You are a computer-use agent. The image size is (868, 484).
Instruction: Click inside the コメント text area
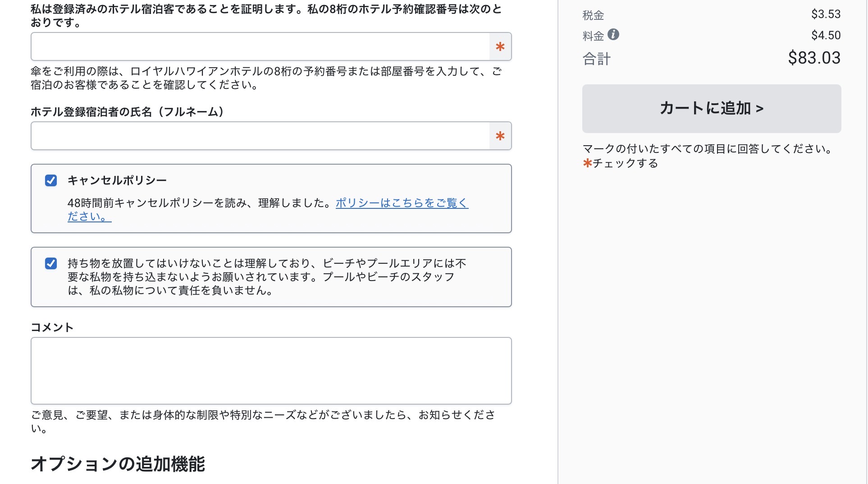coord(270,370)
